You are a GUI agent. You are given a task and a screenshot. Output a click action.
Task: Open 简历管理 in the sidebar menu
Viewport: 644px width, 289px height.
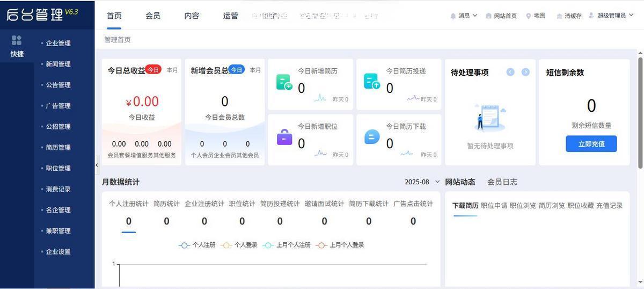[58, 147]
